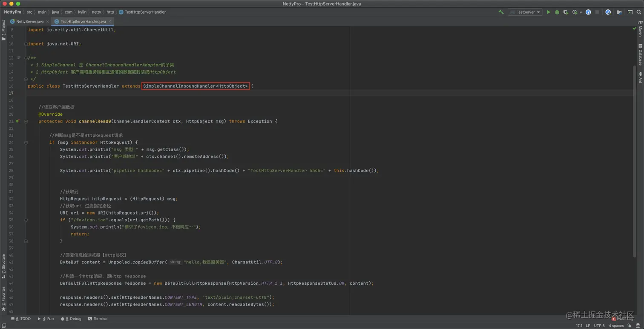Click the tool windows quick-access icon bottom-left
The image size is (644, 329).
pyautogui.click(x=4, y=326)
